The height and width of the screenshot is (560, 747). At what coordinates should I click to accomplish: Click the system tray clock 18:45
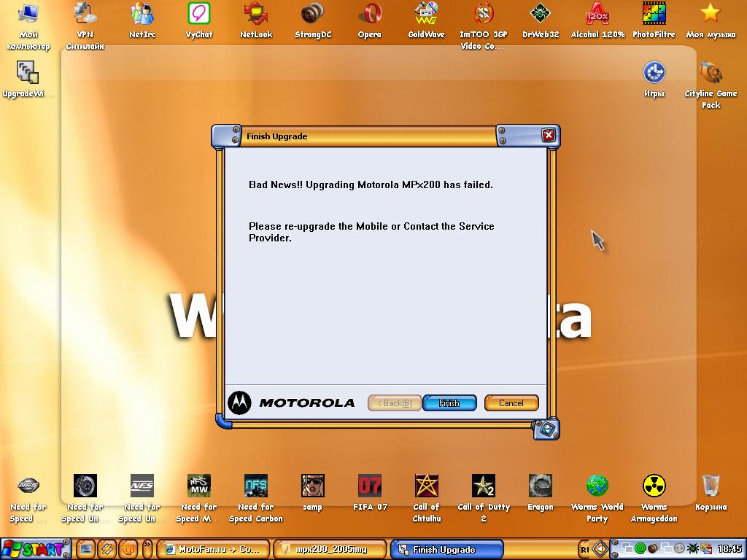(729, 550)
